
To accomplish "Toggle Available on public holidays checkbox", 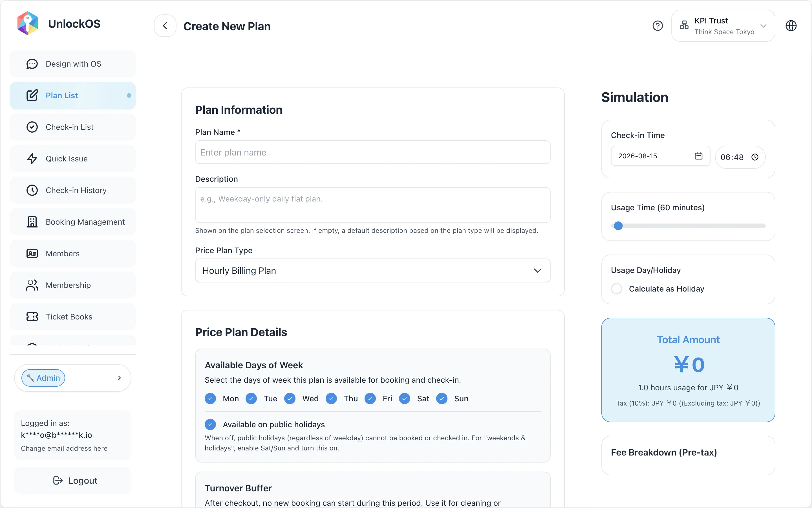I will click(x=210, y=424).
